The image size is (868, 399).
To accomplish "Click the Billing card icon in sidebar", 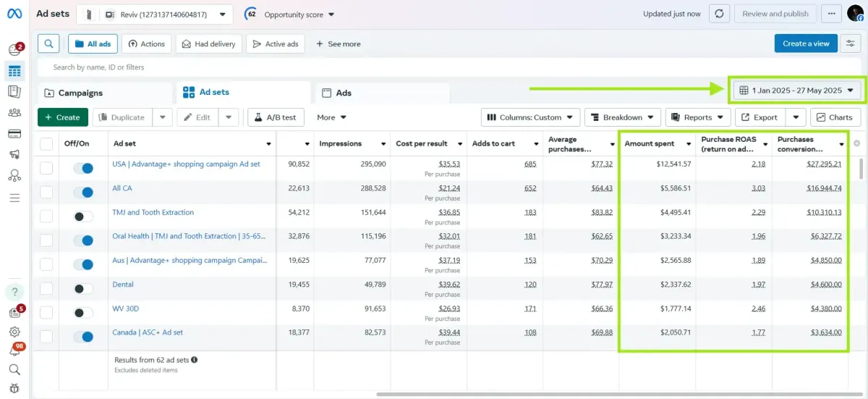I will (14, 133).
